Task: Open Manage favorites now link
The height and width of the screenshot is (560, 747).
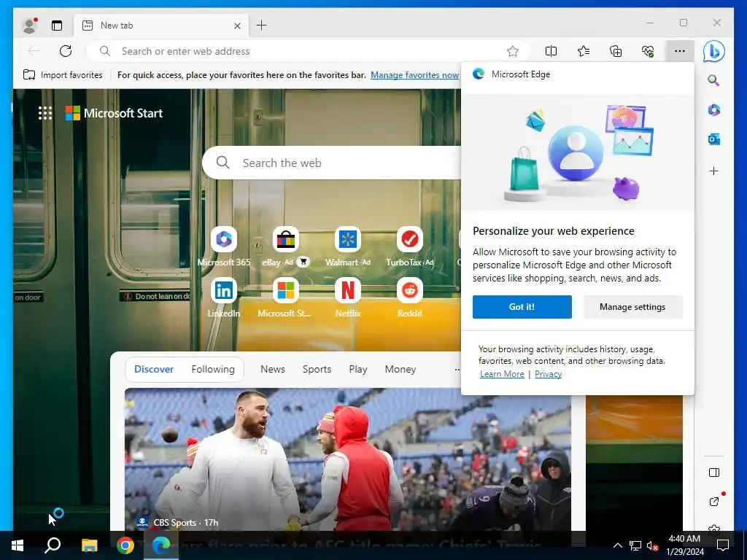Action: (x=414, y=75)
